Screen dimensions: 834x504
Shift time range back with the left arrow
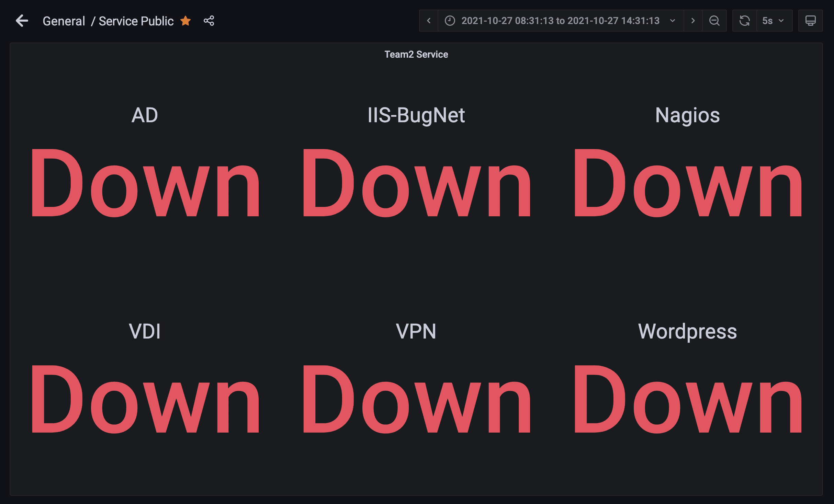pyautogui.click(x=428, y=21)
